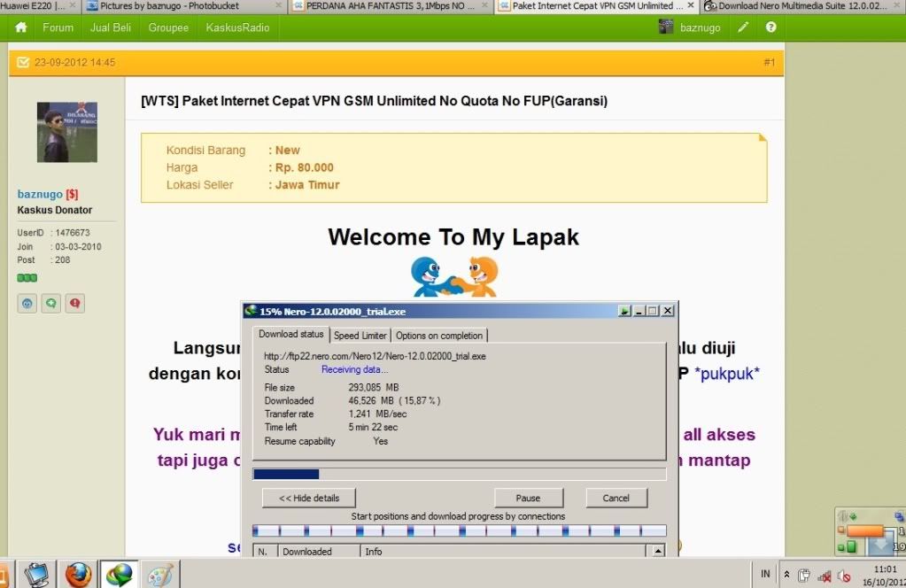Click the baznugo avatar in the green navbar
The width and height of the screenshot is (906, 588).
[x=666, y=27]
